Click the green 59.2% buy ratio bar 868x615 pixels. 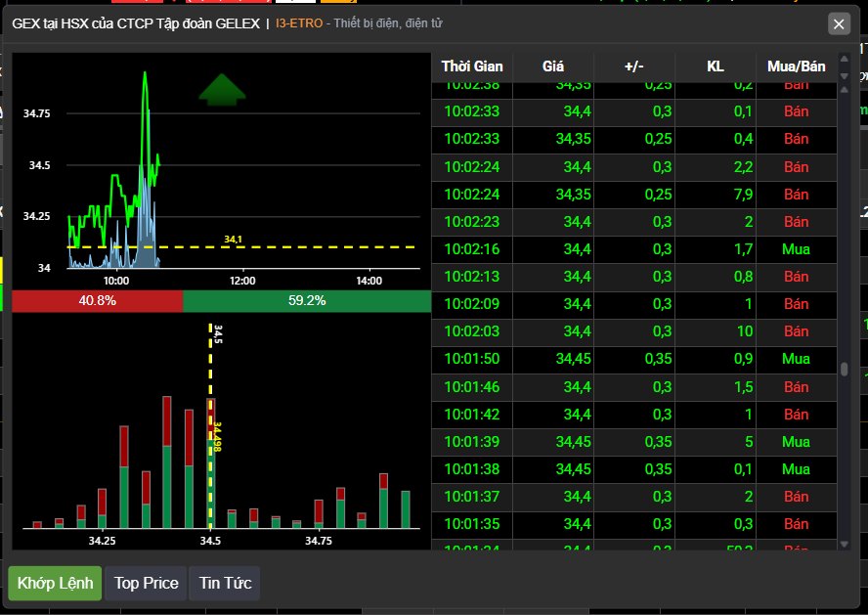click(307, 301)
